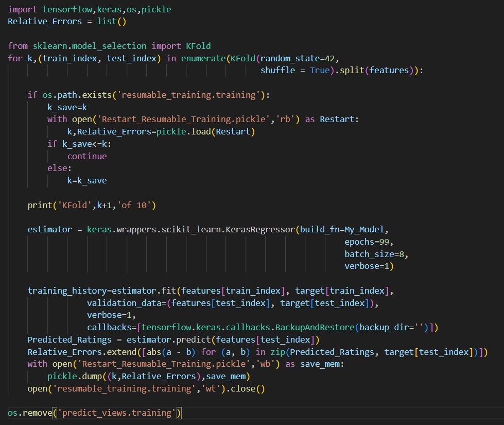Click the continue keyword
The width and height of the screenshot is (504, 425).
87,156
